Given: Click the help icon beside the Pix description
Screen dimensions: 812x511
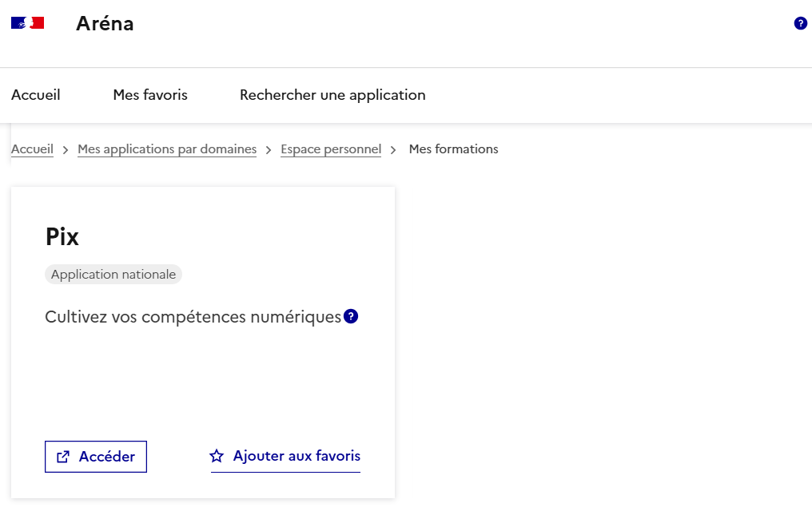Looking at the screenshot, I should click(x=351, y=317).
